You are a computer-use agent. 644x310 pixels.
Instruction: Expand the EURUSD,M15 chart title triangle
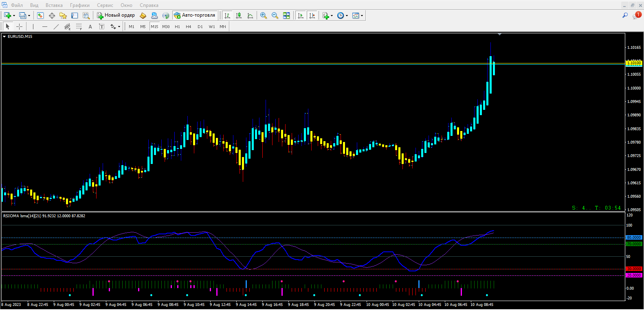4,37
